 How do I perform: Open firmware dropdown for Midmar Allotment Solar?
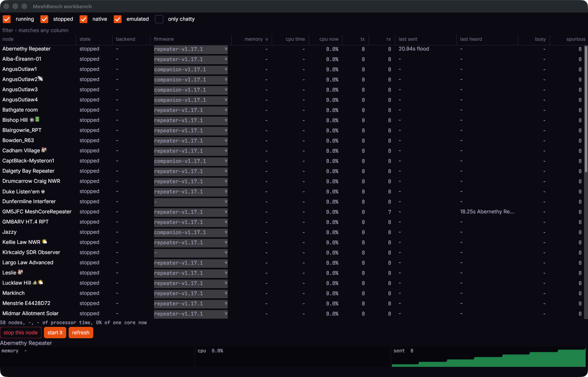coord(191,314)
